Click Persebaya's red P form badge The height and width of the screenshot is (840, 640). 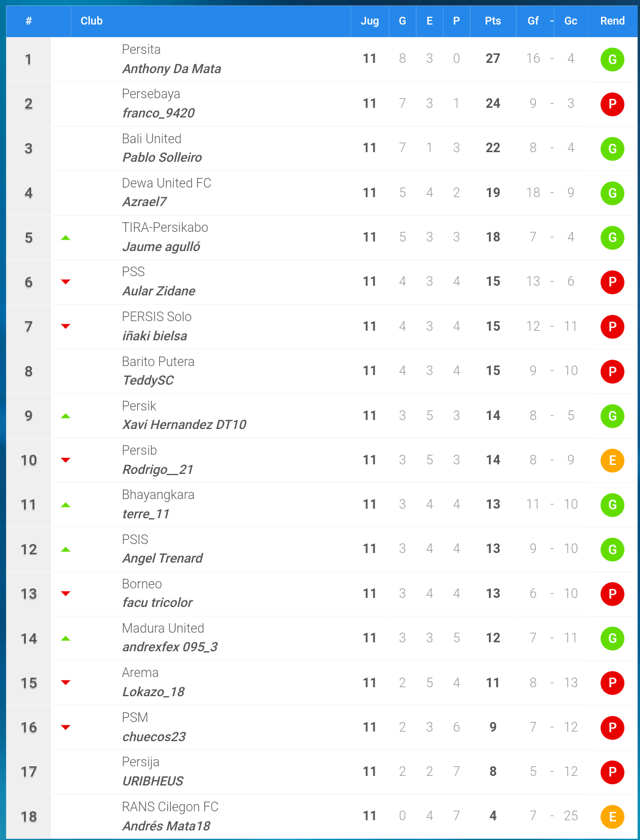(612, 104)
